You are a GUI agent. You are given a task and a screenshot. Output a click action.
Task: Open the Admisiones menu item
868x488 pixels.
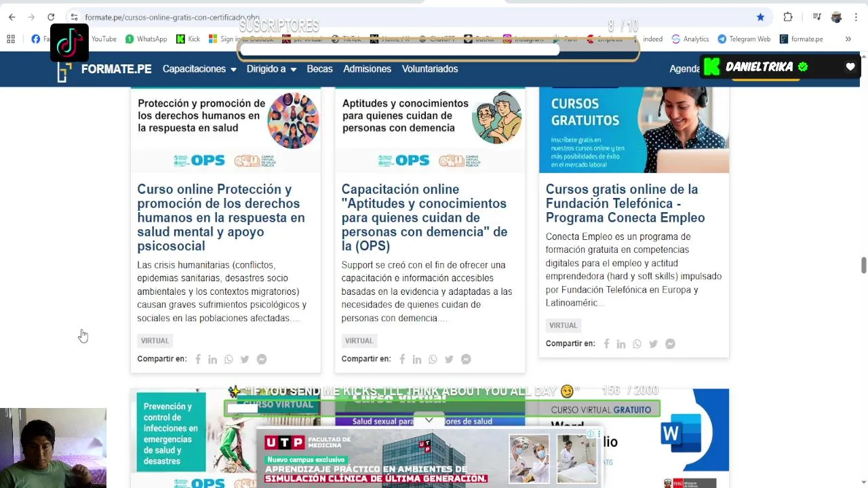(367, 69)
